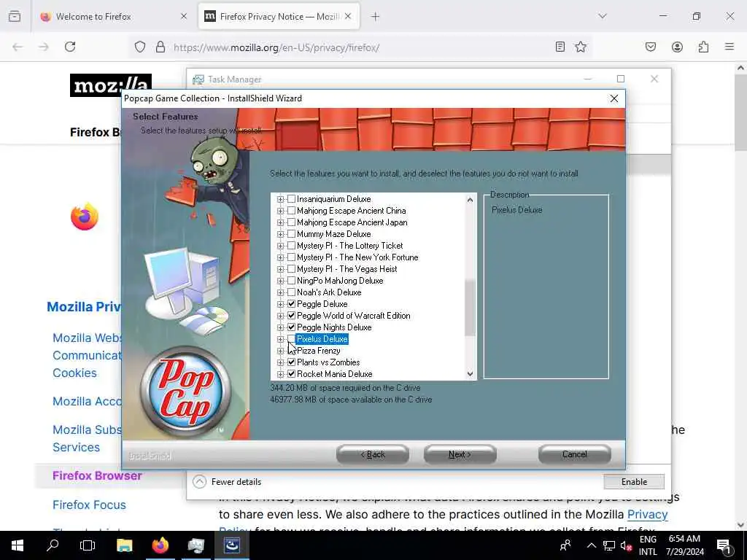Screen dimensions: 747x560
Task: Switch to Firefox from taskbar
Action: (x=160, y=545)
